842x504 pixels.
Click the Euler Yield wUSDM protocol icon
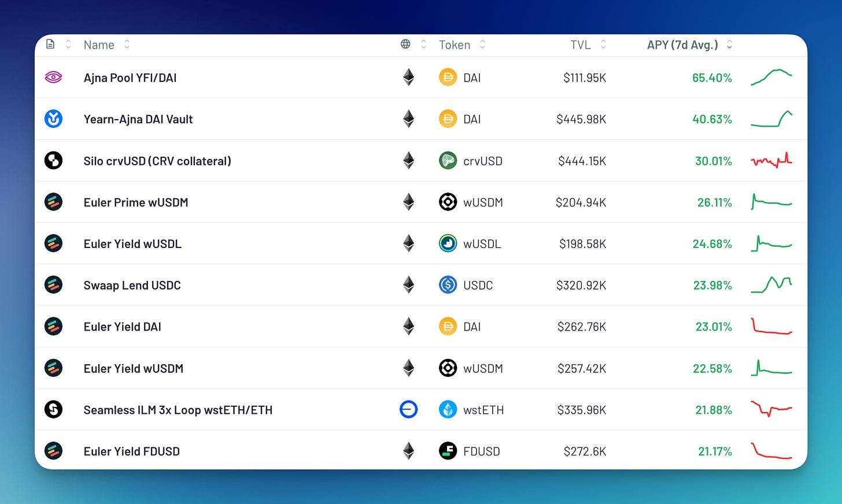pos(53,368)
